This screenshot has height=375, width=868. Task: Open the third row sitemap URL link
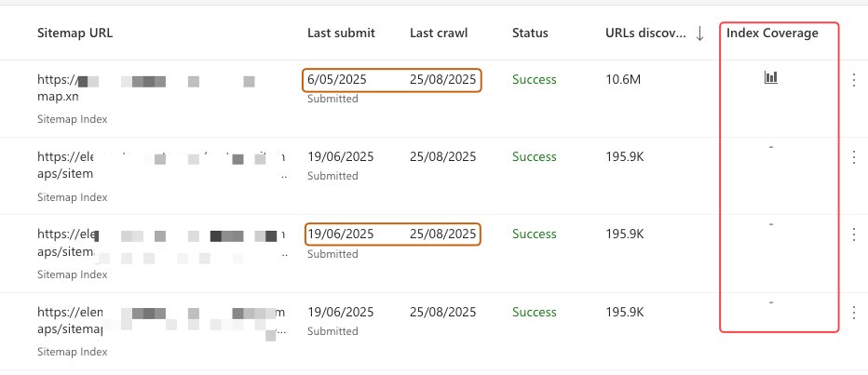coord(162,244)
